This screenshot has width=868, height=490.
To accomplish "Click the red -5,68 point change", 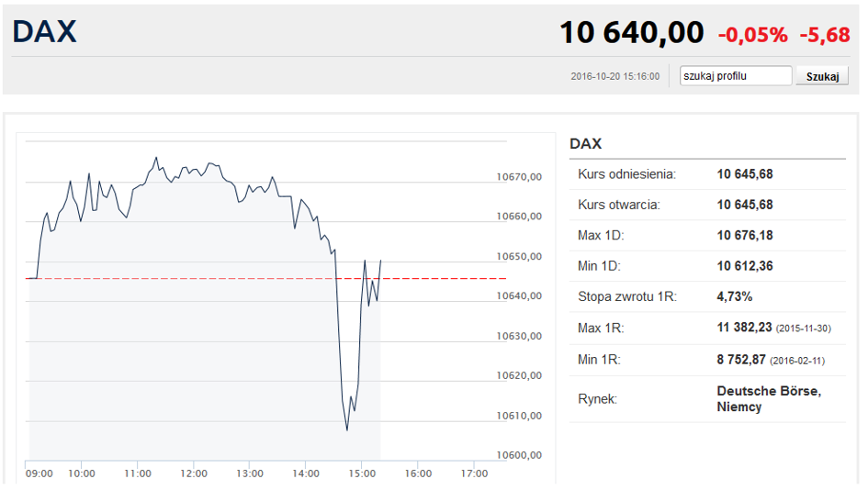I will point(825,35).
